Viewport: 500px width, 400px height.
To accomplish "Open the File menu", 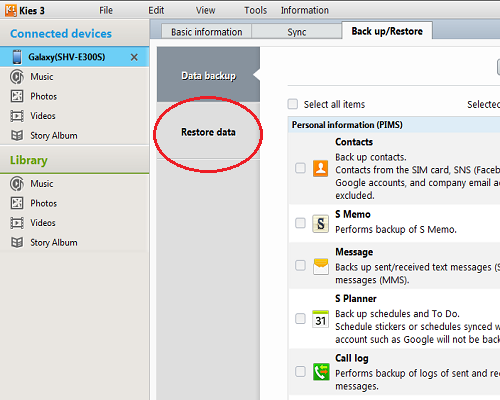I will click(x=106, y=10).
